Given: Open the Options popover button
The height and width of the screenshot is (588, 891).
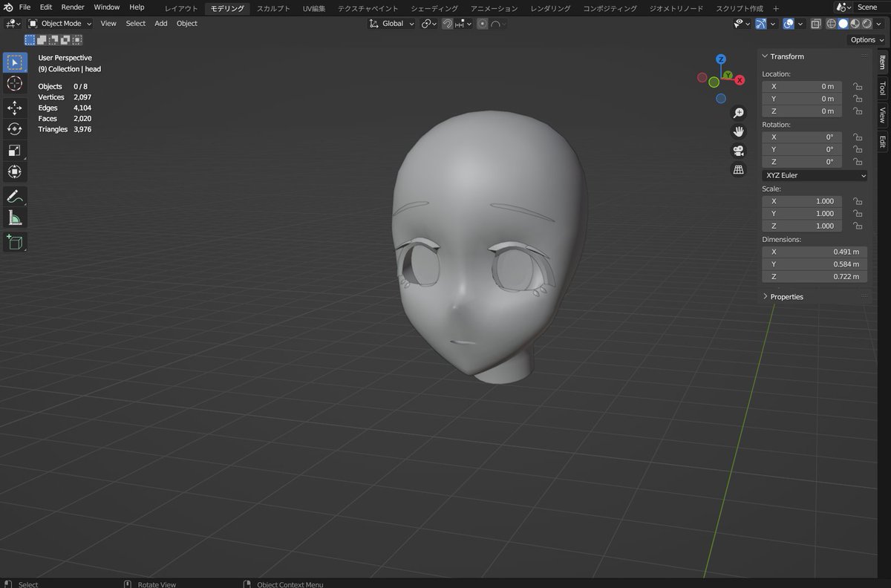Looking at the screenshot, I should 866,40.
